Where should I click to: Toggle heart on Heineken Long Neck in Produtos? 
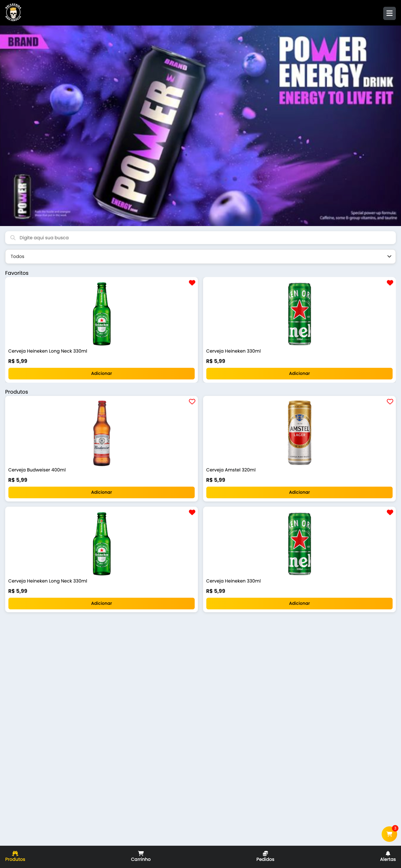[192, 512]
